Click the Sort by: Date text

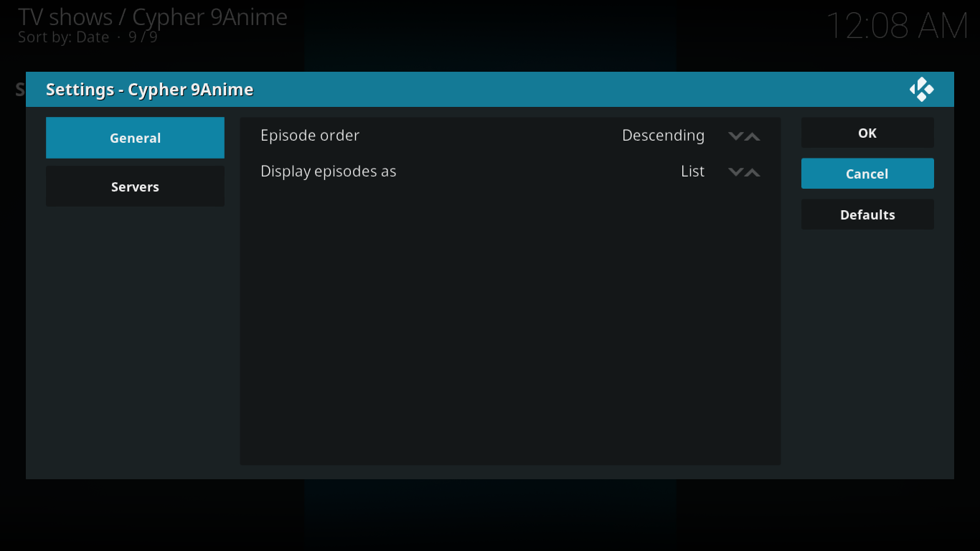(64, 37)
